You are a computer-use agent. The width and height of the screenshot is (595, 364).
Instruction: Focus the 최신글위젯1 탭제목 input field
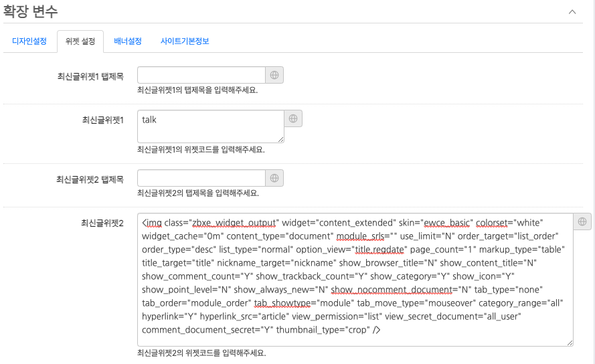201,75
